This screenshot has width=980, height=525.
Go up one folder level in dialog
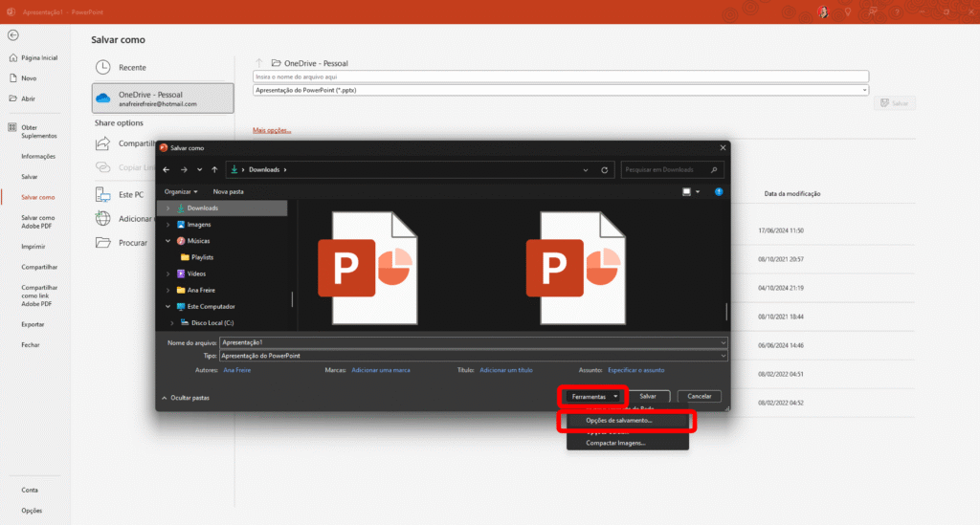[x=213, y=169]
